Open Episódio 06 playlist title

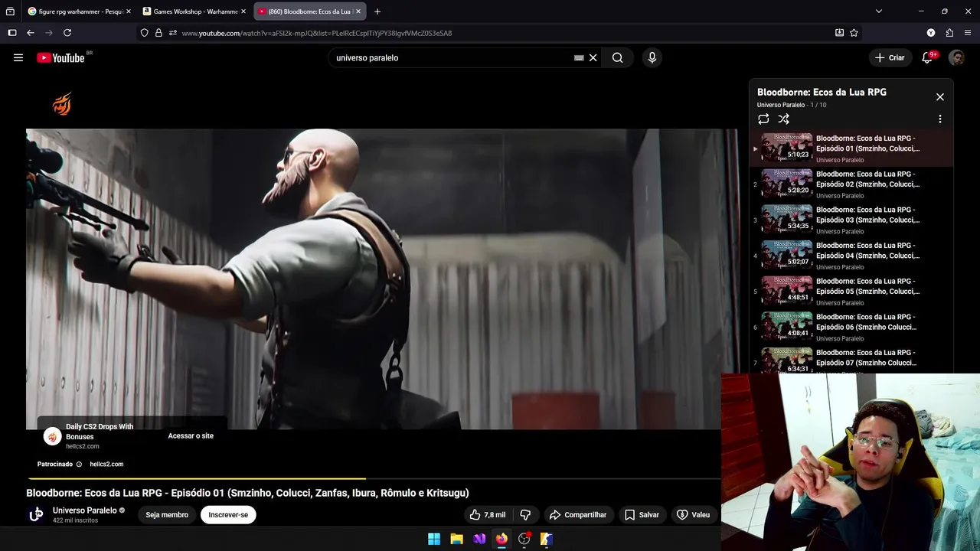click(x=867, y=321)
